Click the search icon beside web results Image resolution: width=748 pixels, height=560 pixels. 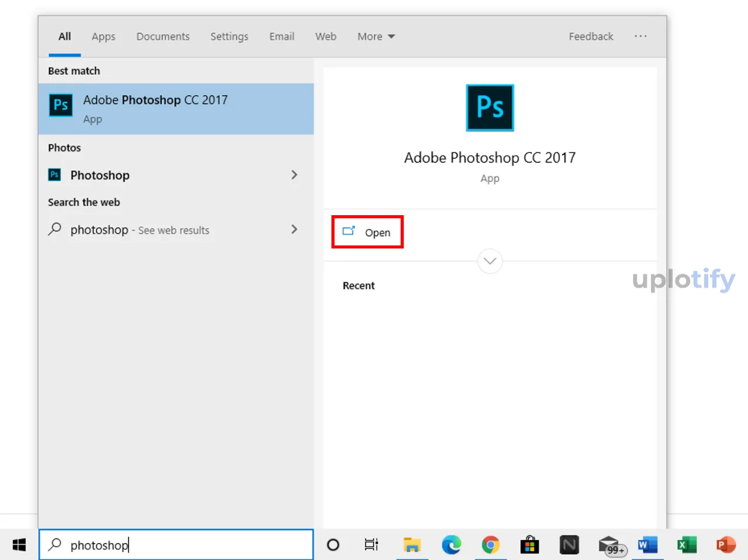pos(54,229)
